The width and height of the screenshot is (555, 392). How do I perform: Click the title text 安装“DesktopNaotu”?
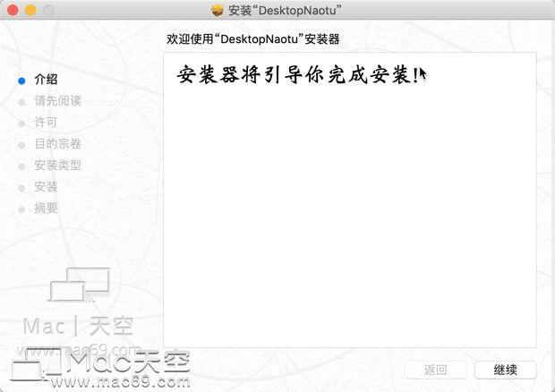click(285, 11)
